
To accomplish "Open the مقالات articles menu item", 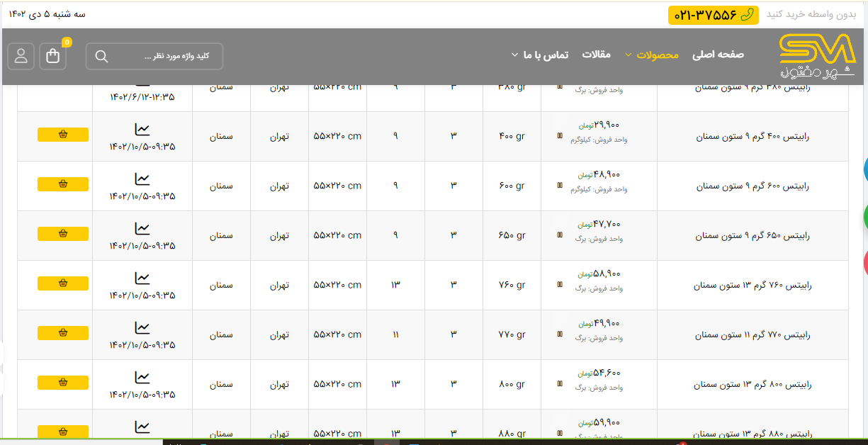I will tap(596, 55).
